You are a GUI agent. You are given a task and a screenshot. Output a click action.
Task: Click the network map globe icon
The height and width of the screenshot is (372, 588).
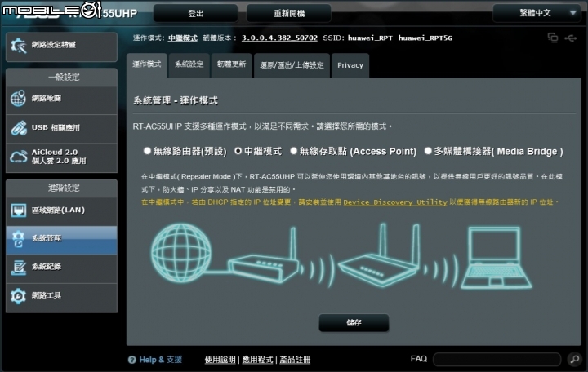pyautogui.click(x=18, y=99)
